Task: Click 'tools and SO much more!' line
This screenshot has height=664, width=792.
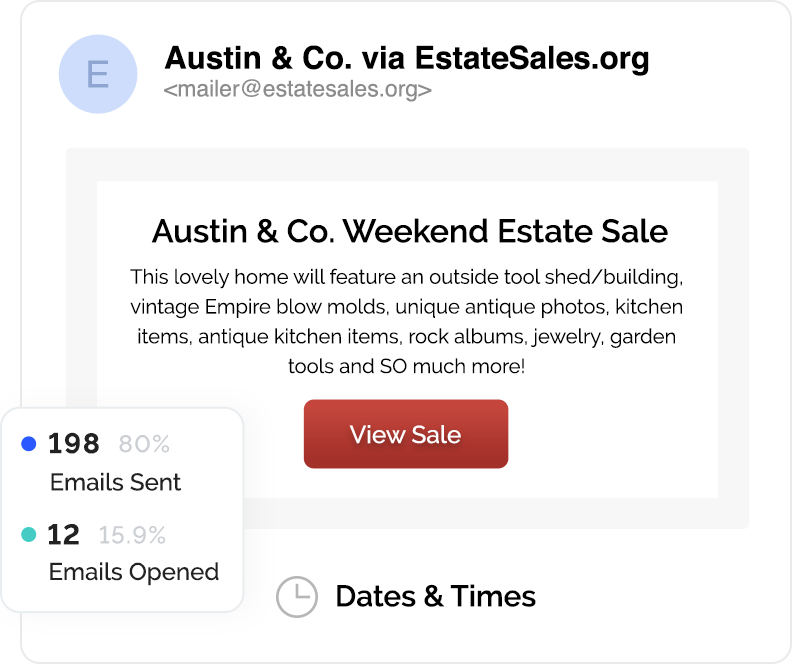Action: (x=407, y=366)
